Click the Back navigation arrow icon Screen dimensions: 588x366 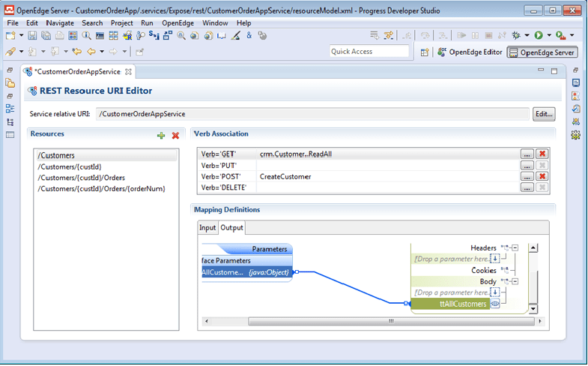[x=91, y=52]
